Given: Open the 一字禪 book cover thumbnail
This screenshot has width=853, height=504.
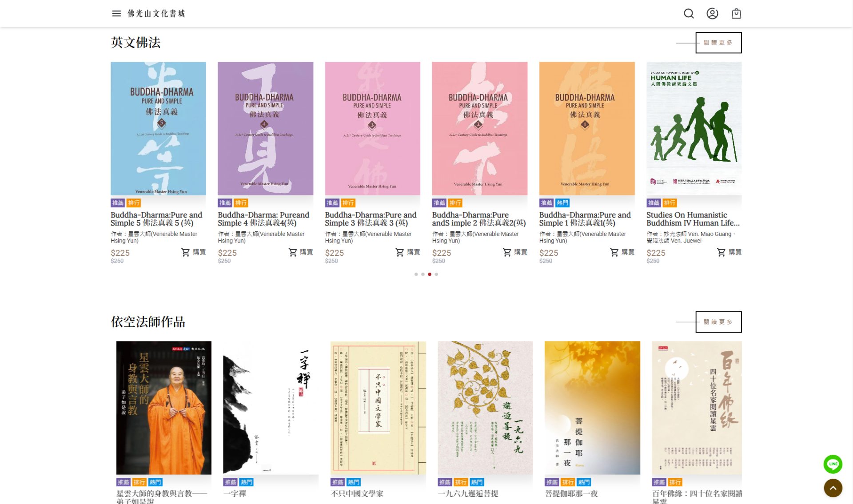Looking at the screenshot, I should pyautogui.click(x=271, y=408).
